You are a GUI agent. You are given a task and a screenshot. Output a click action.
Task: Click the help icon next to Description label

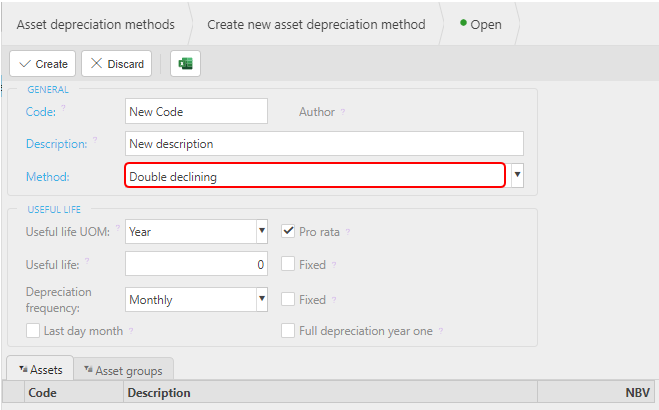95,139
